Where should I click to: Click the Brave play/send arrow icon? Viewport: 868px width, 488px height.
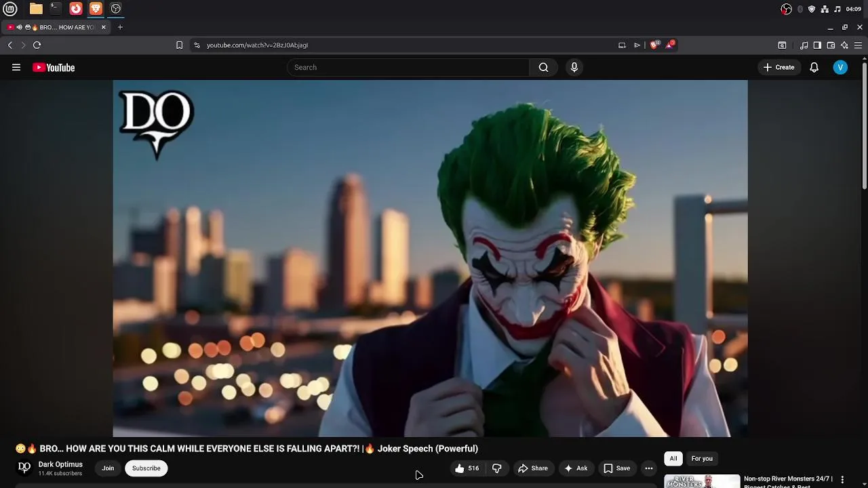pos(637,45)
